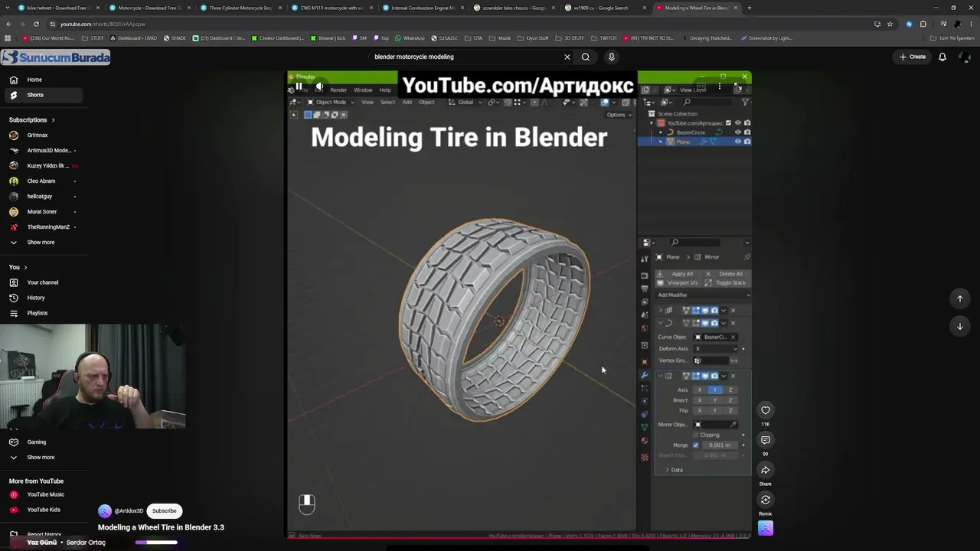Go back in the browser

click(x=8, y=24)
